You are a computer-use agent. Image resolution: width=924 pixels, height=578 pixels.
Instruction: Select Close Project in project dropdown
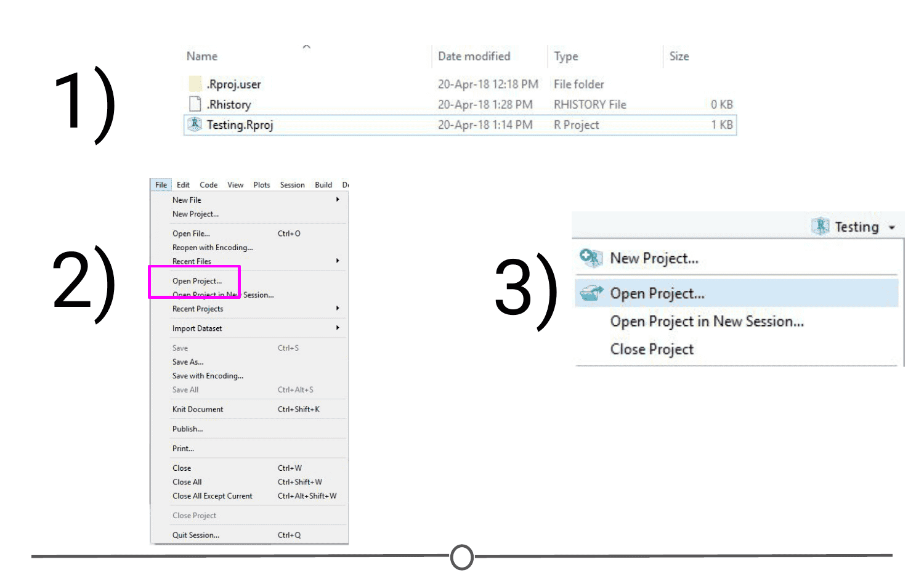pos(652,349)
